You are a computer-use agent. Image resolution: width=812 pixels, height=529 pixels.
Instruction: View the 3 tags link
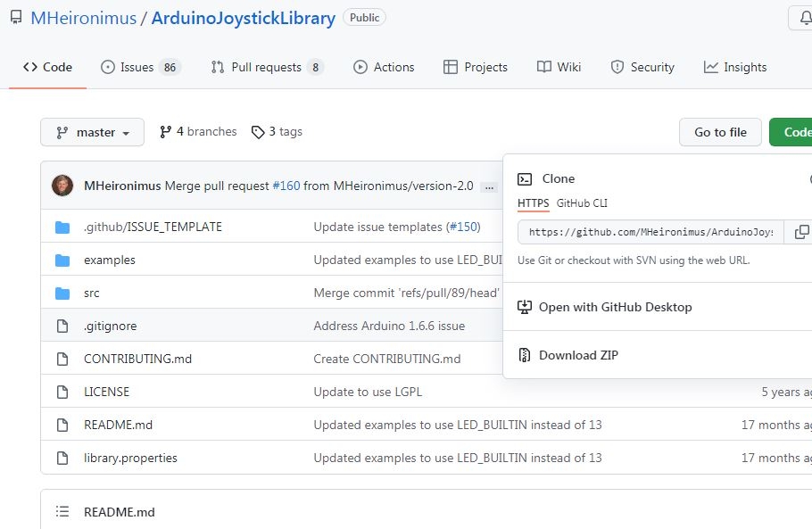tap(277, 132)
